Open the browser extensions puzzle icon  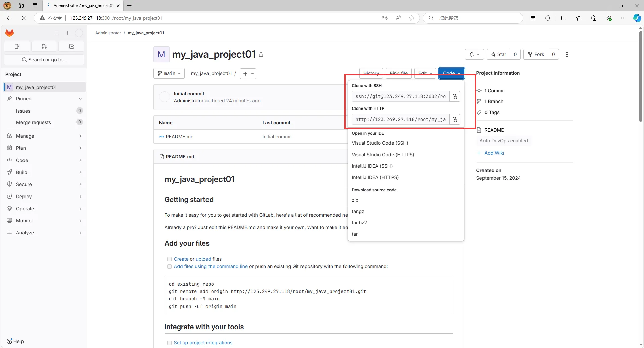tap(548, 18)
